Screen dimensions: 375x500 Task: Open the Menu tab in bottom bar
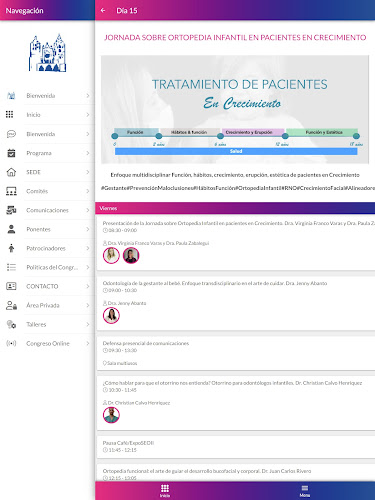point(305,490)
